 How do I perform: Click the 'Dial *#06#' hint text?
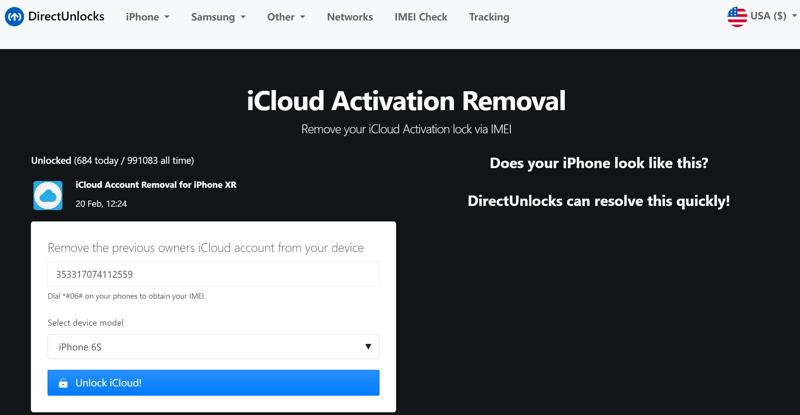(126, 296)
